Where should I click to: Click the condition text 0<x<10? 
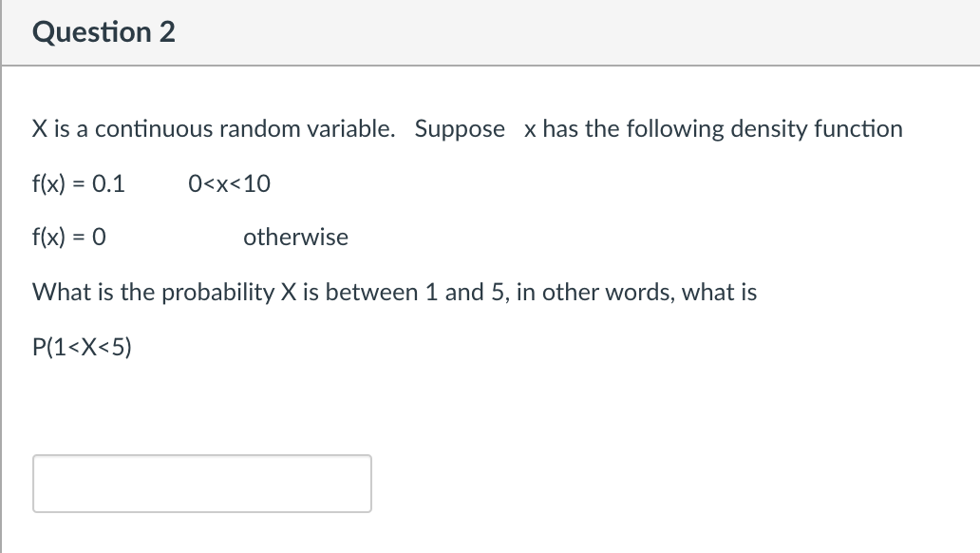tap(229, 183)
